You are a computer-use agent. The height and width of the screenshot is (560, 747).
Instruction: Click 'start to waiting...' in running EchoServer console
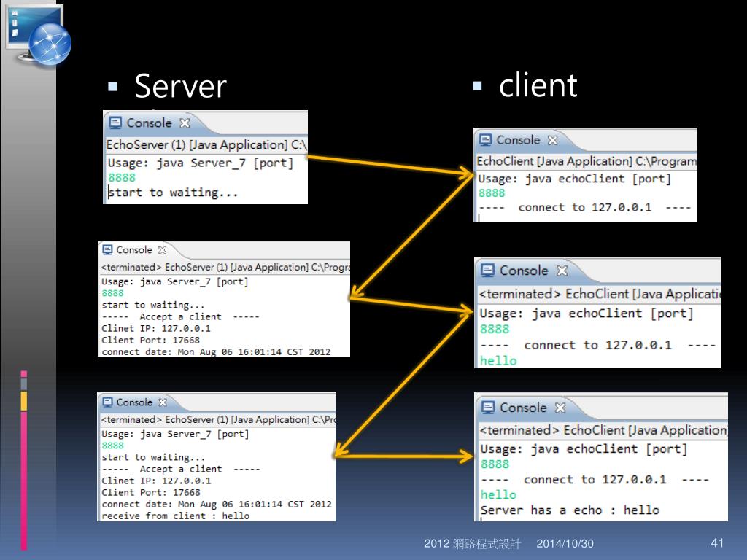tap(172, 192)
